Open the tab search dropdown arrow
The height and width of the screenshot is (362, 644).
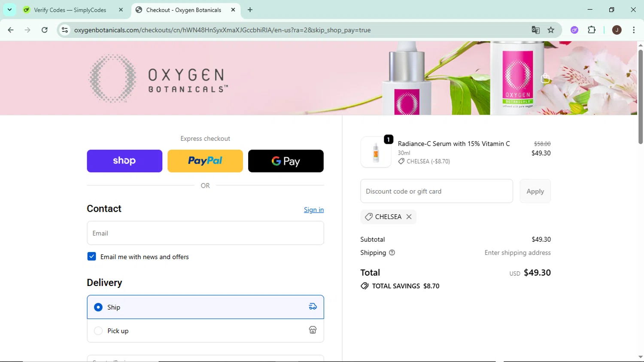tap(9, 9)
